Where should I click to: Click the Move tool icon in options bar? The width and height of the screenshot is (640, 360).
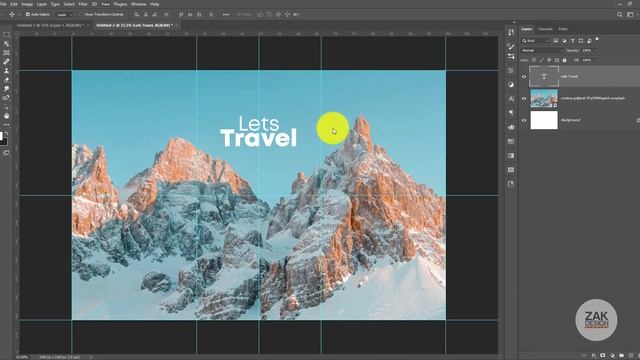pos(12,14)
